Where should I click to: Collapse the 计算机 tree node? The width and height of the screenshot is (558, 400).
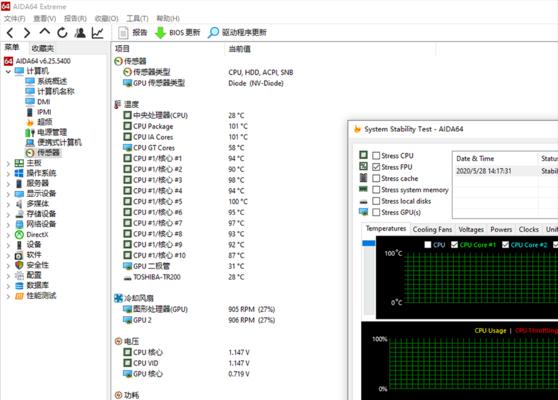8,72
